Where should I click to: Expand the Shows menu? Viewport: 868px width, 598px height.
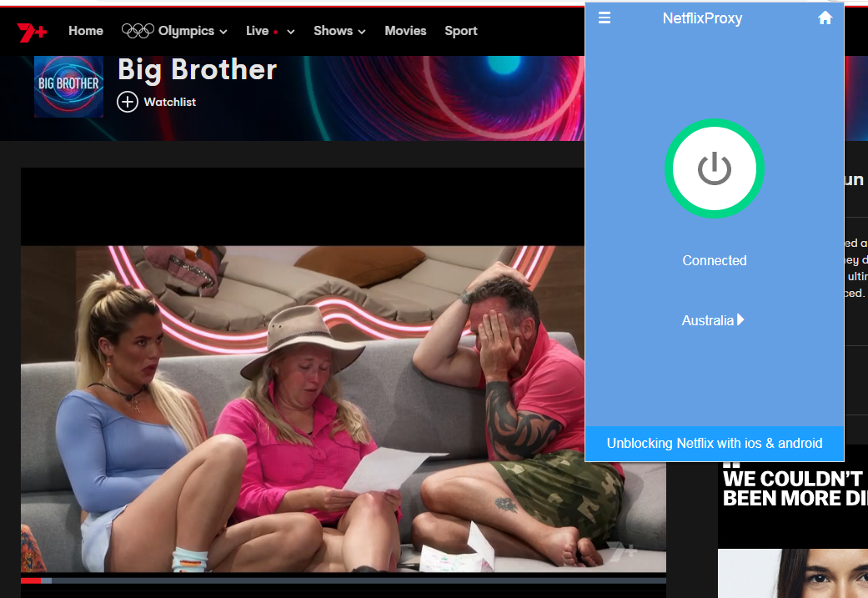coord(339,31)
